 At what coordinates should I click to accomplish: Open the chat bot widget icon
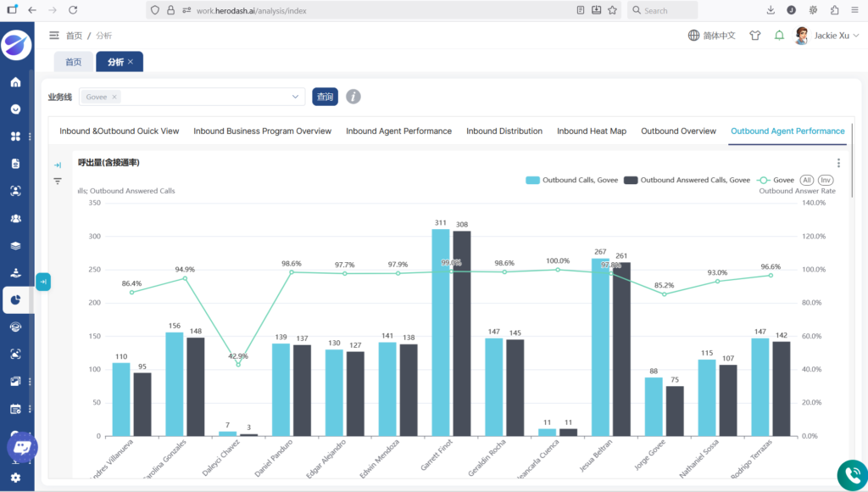click(22, 447)
